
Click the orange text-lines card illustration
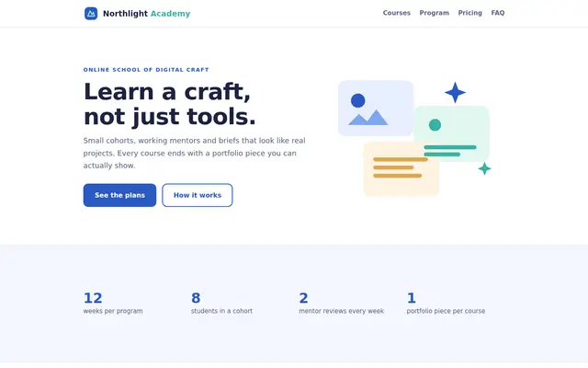tap(401, 168)
